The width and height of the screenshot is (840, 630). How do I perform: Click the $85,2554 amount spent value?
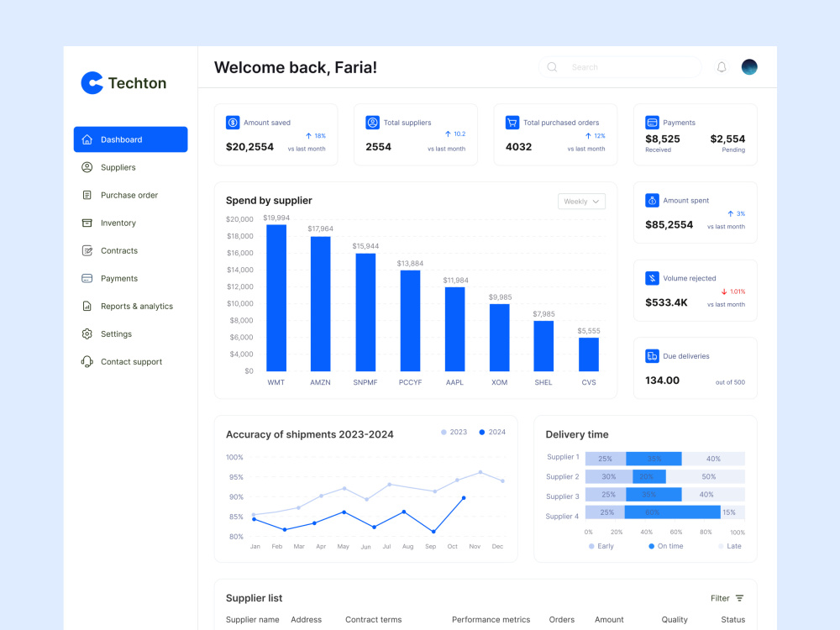(669, 224)
